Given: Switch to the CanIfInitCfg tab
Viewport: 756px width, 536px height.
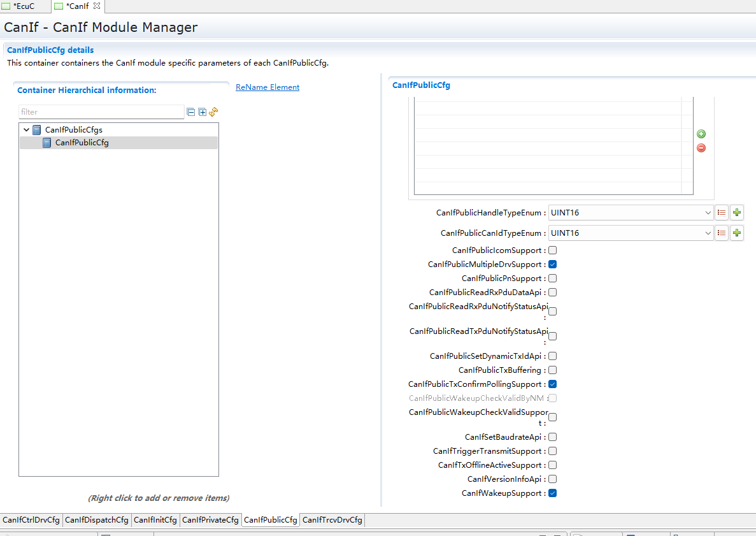Looking at the screenshot, I should pyautogui.click(x=155, y=520).
